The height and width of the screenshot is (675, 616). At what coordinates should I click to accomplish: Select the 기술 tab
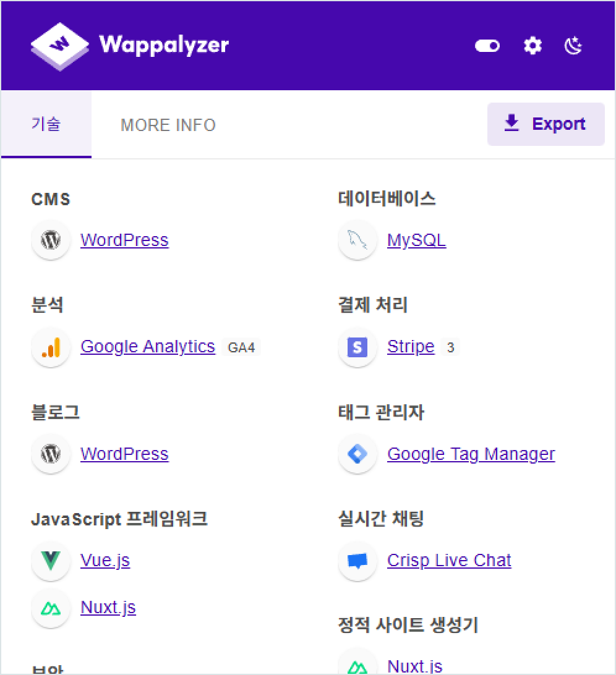[46, 124]
